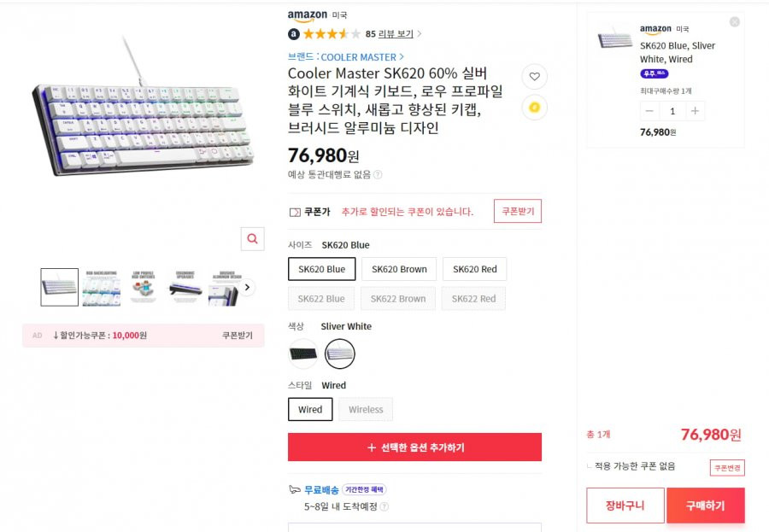The width and height of the screenshot is (769, 532).
Task: Click the 장바구니 cart button
Action: pos(625,506)
